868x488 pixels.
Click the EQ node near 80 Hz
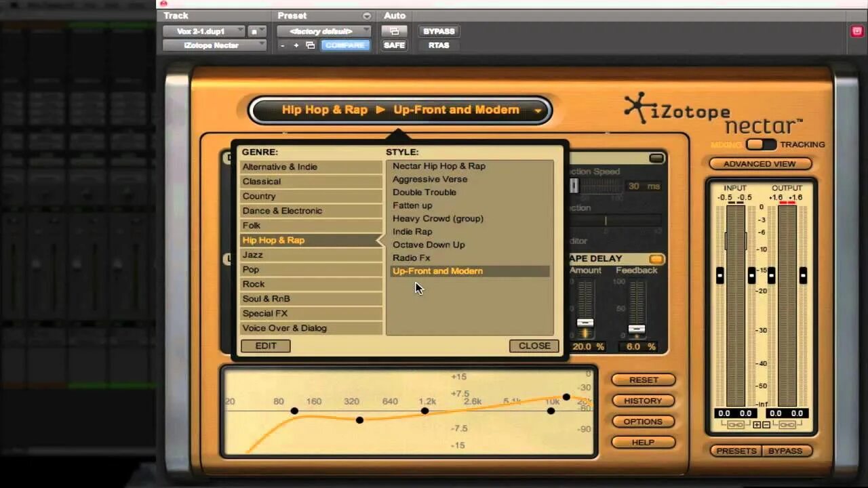click(294, 411)
